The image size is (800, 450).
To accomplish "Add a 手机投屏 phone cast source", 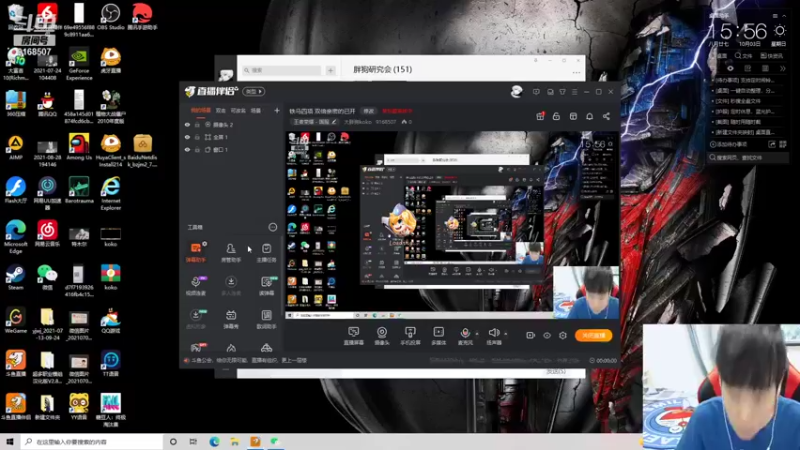I will [x=410, y=336].
